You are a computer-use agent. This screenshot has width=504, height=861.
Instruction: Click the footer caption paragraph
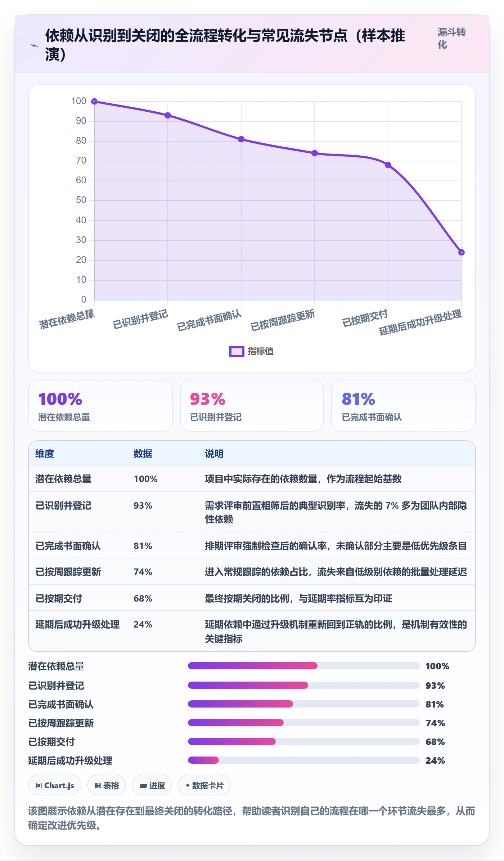[x=252, y=818]
